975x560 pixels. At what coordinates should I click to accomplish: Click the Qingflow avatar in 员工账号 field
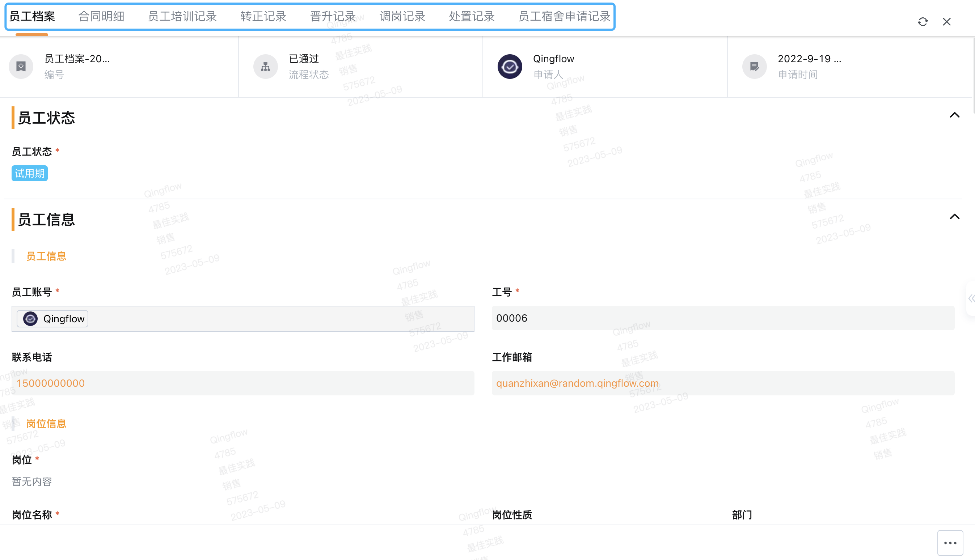(30, 319)
